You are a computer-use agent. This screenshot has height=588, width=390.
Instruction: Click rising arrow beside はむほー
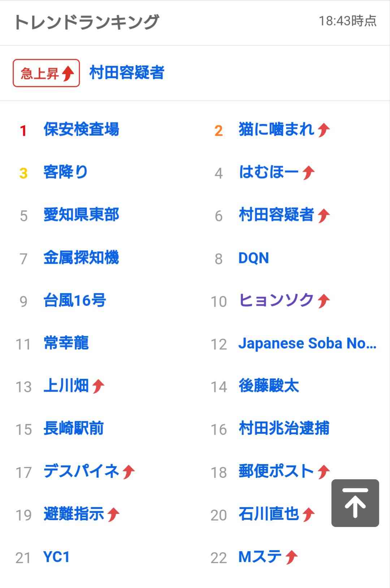pyautogui.click(x=309, y=172)
